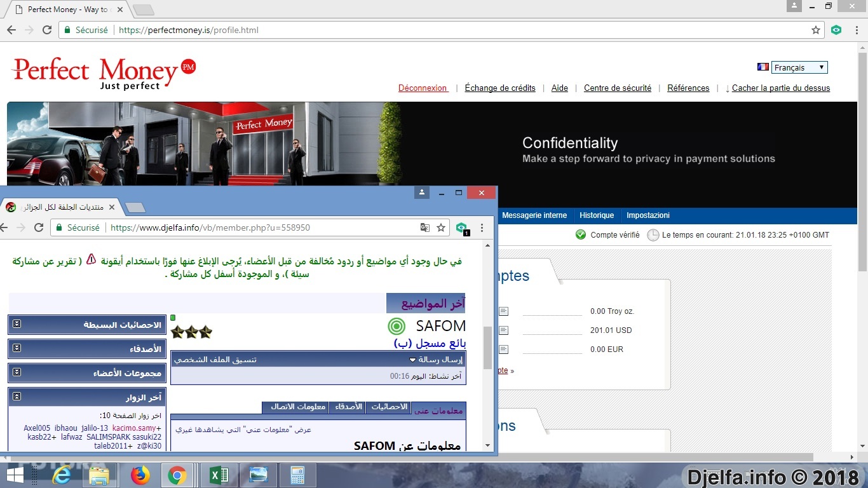Go back in the Perfect Money window
The width and height of the screenshot is (868, 488).
(11, 30)
